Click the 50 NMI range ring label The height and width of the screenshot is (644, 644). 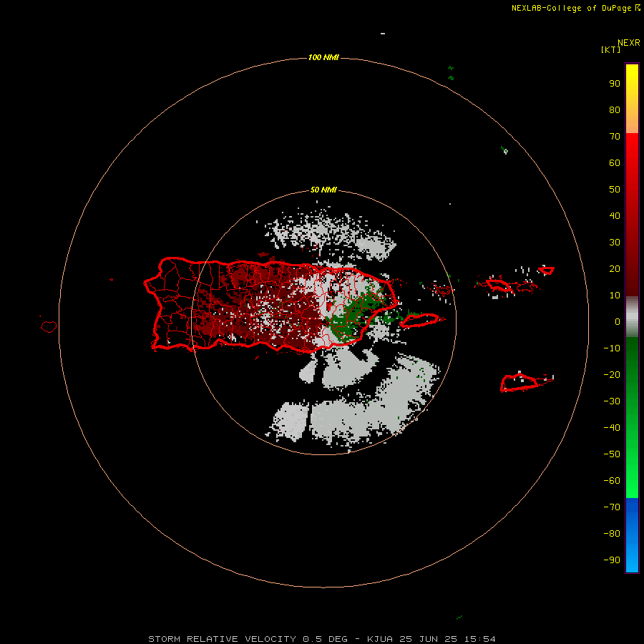tap(323, 190)
